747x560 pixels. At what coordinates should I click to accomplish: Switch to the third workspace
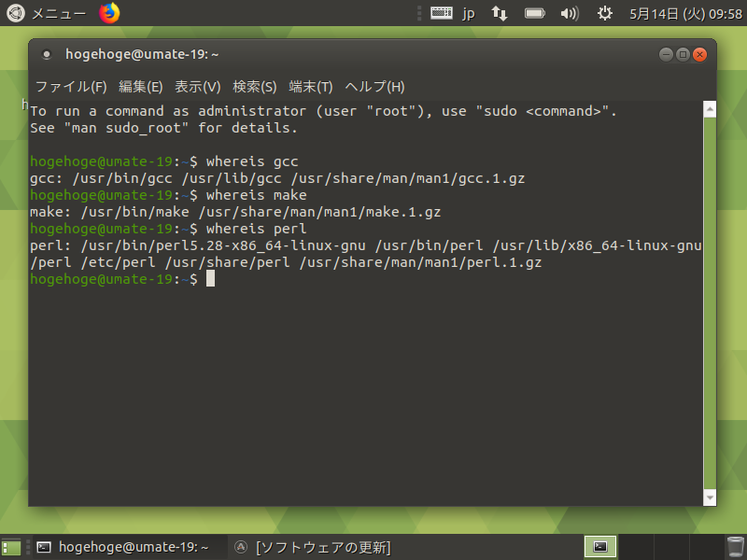tap(671, 547)
